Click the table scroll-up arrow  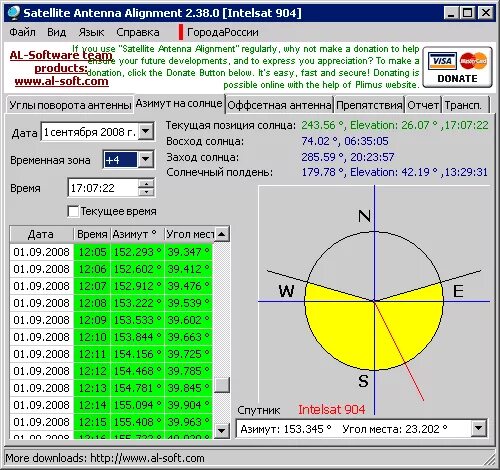[x=222, y=234]
